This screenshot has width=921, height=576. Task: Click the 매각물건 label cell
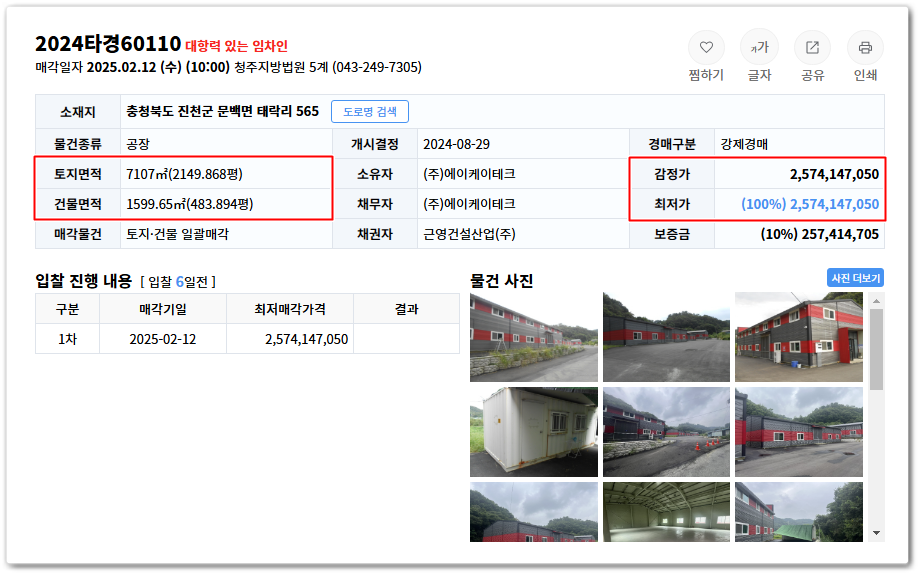pos(78,234)
